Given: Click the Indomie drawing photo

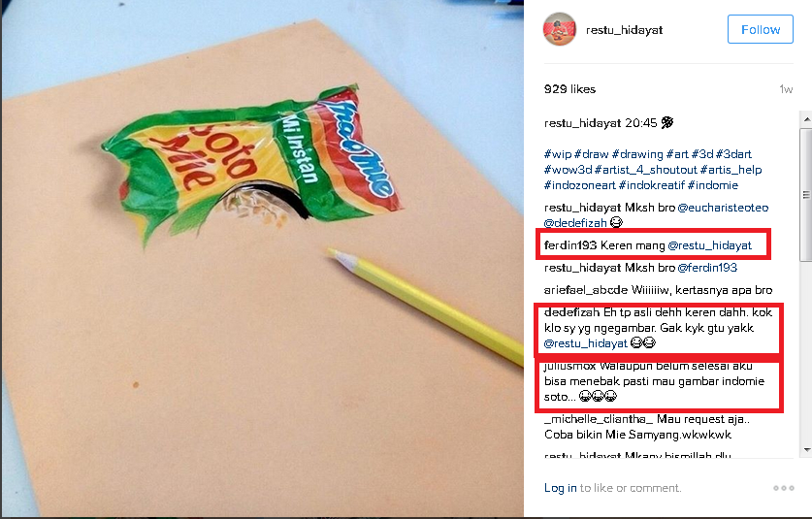Looking at the screenshot, I should (262, 258).
